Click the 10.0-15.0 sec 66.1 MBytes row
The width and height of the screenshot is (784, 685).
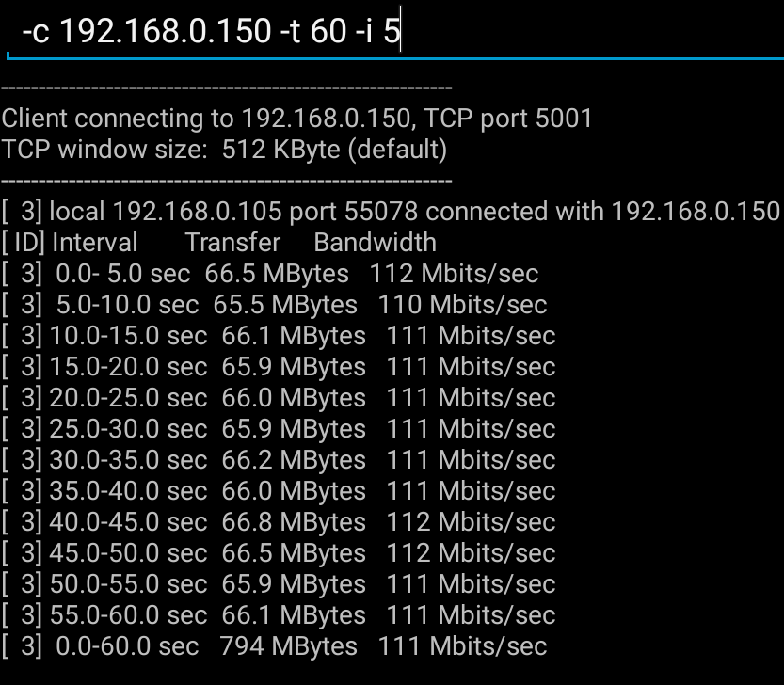click(279, 336)
